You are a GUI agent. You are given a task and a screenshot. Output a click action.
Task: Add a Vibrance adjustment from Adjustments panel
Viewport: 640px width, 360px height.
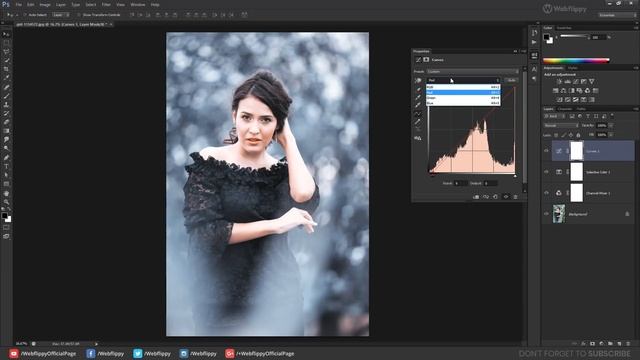pos(592,82)
